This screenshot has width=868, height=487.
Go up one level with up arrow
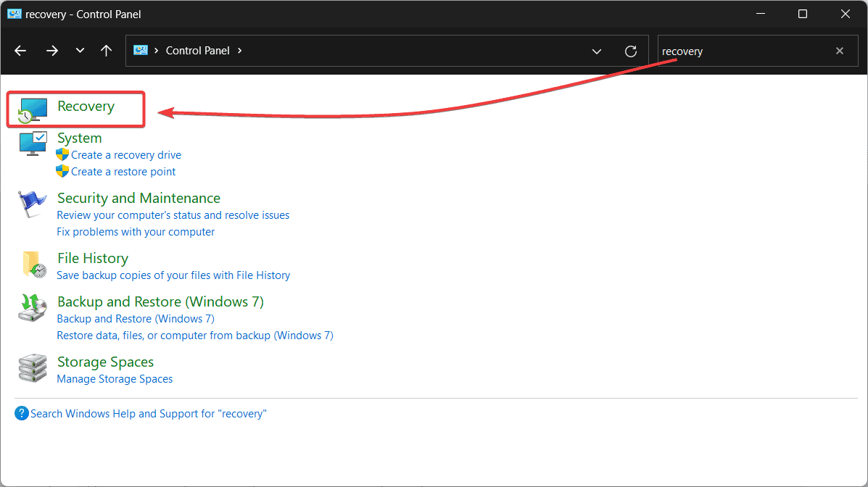tap(107, 51)
